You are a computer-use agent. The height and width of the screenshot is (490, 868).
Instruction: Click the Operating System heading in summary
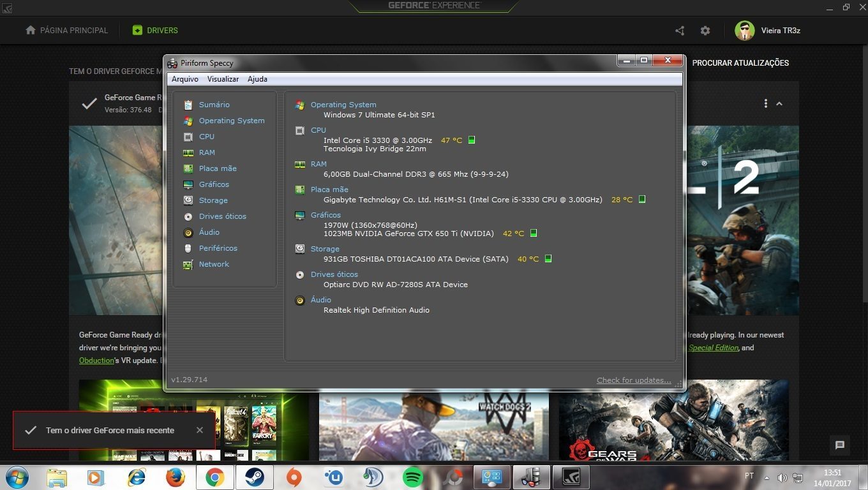pos(343,105)
